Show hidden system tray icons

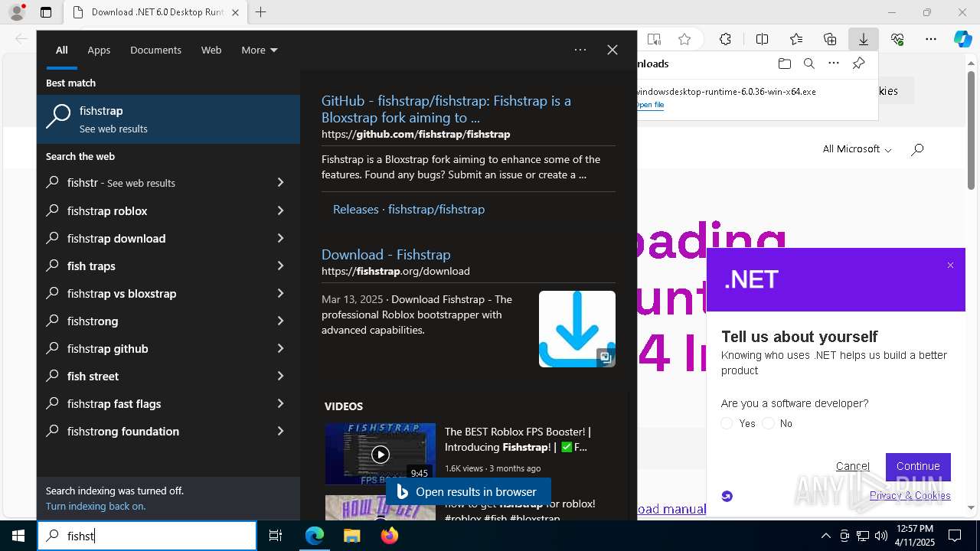point(825,536)
